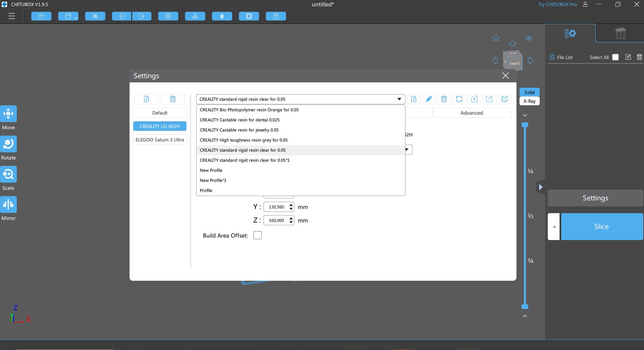
Task: Expand the arrow beside Slice button
Action: pyautogui.click(x=554, y=227)
